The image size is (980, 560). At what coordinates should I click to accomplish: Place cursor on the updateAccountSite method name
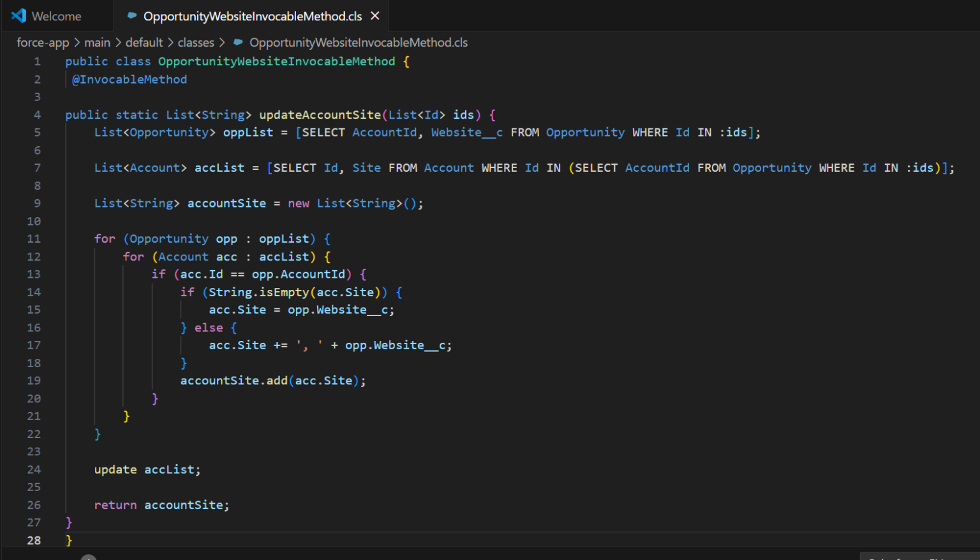pyautogui.click(x=322, y=114)
